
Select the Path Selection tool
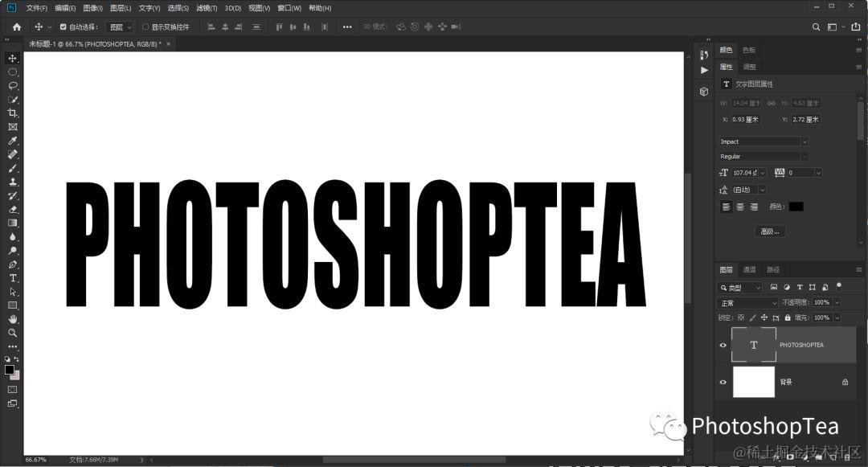[12, 292]
